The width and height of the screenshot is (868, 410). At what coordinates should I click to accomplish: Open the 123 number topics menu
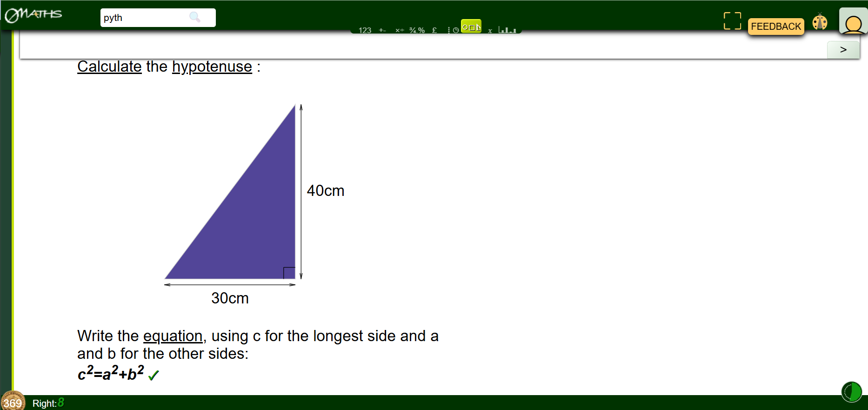coord(365,30)
